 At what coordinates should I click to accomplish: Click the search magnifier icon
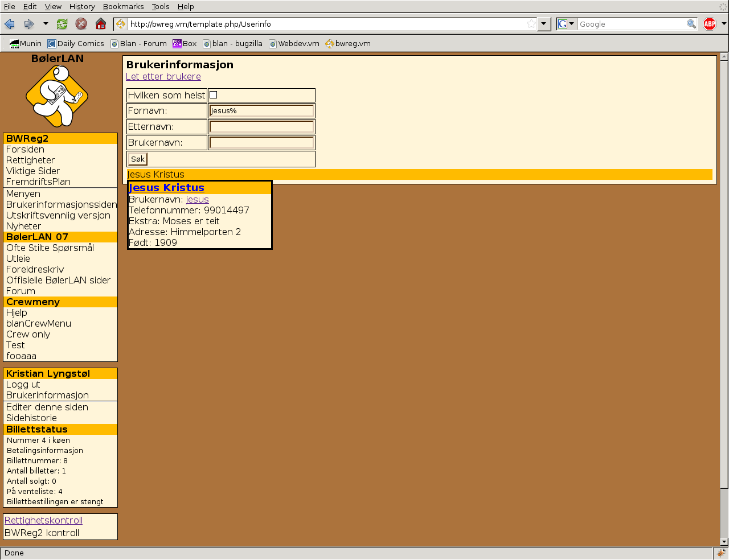691,24
